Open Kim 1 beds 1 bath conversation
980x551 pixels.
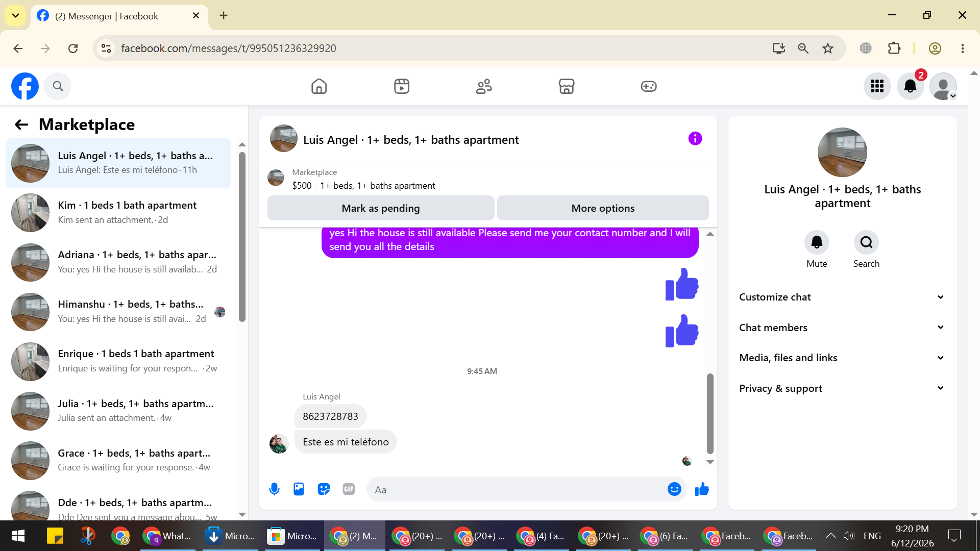pos(118,213)
